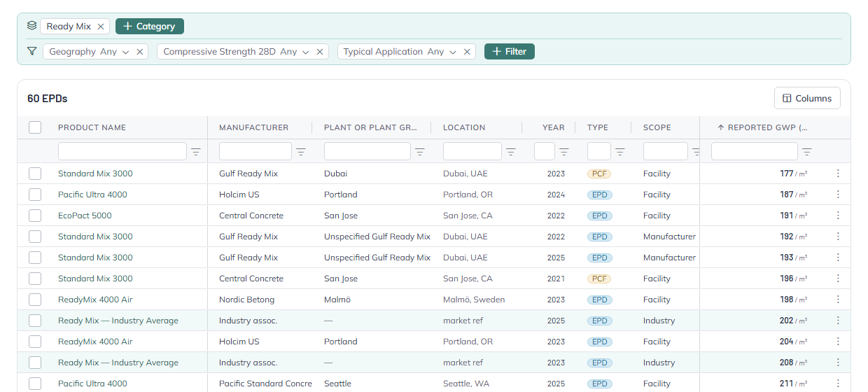Add a new Filter
The width and height of the screenshot is (868, 392).
pos(510,51)
